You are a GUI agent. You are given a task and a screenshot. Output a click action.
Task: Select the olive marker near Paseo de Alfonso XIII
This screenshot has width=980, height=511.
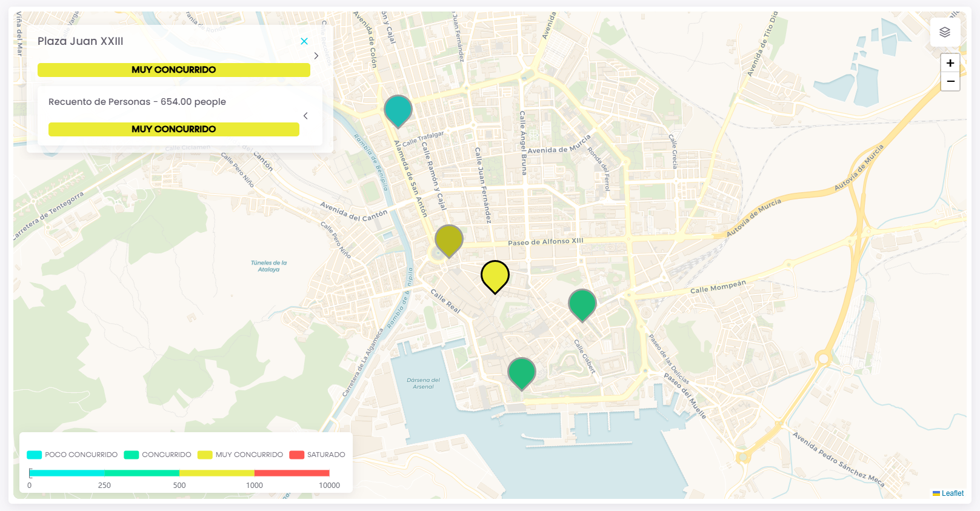coord(449,241)
